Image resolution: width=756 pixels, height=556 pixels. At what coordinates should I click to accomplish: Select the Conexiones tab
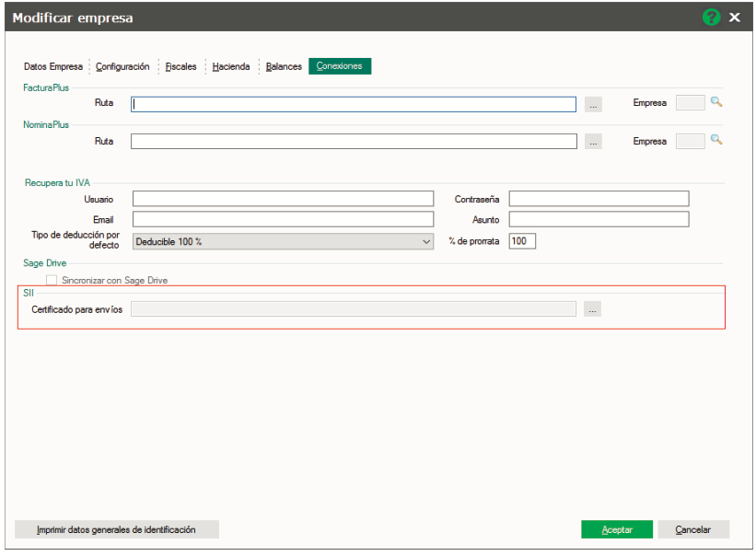pos(340,66)
